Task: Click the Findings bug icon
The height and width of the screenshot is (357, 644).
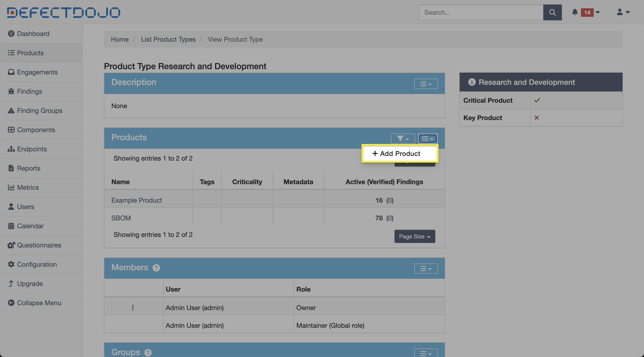Action: [11, 91]
